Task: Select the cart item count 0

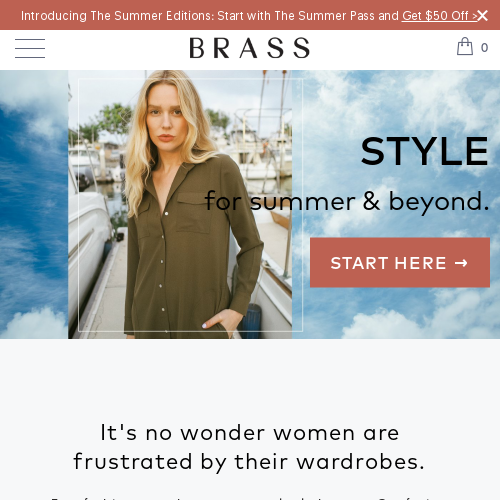Action: pos(484,48)
